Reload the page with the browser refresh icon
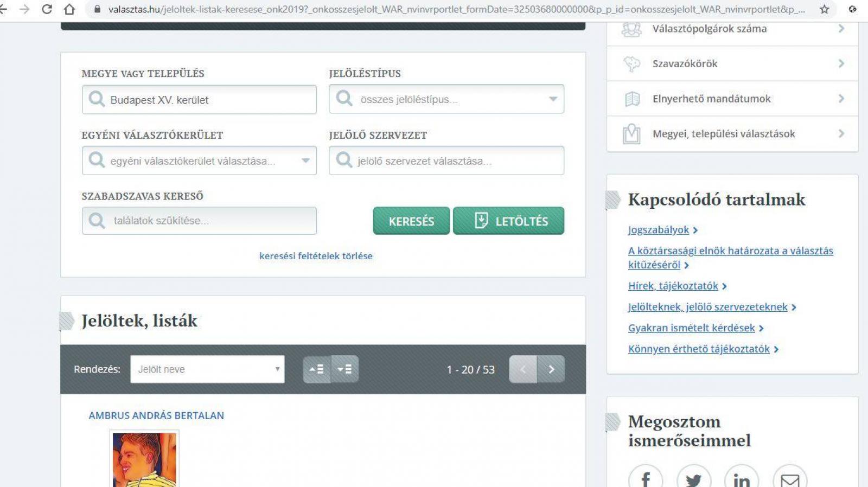Screen dimensions: 868x487 (x=47, y=9)
